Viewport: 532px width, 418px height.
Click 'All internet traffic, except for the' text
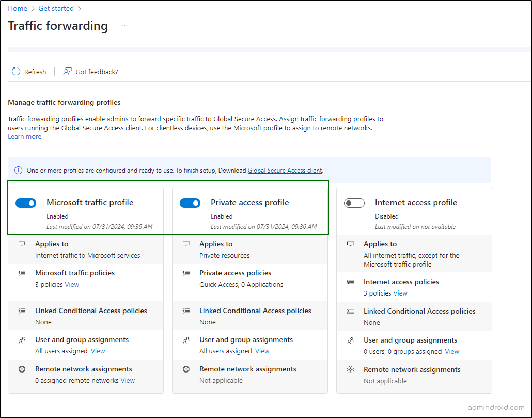(411, 255)
